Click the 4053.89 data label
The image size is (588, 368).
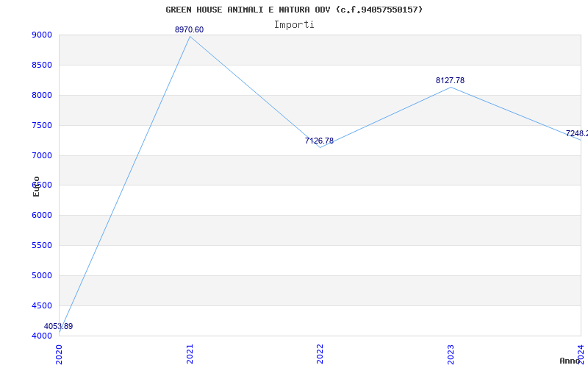click(x=59, y=326)
